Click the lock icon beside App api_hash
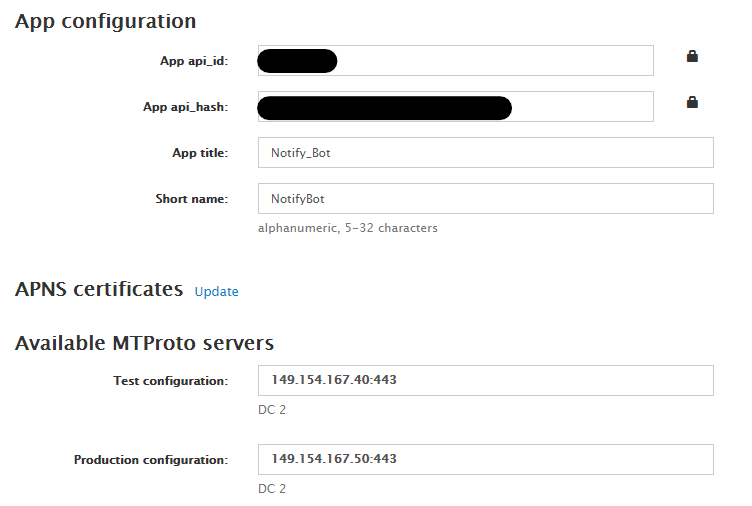 point(691,102)
